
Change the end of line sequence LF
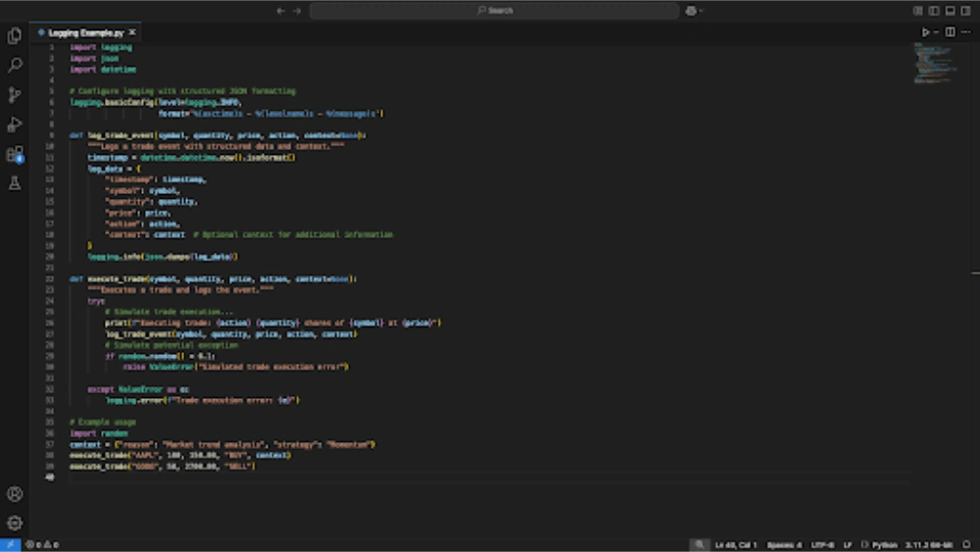click(x=848, y=544)
